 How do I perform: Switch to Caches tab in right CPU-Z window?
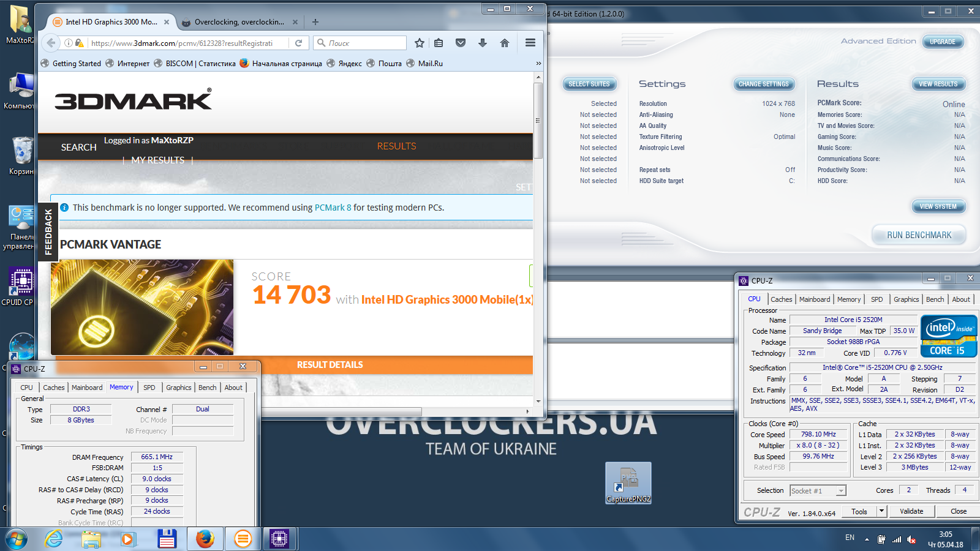pyautogui.click(x=781, y=299)
